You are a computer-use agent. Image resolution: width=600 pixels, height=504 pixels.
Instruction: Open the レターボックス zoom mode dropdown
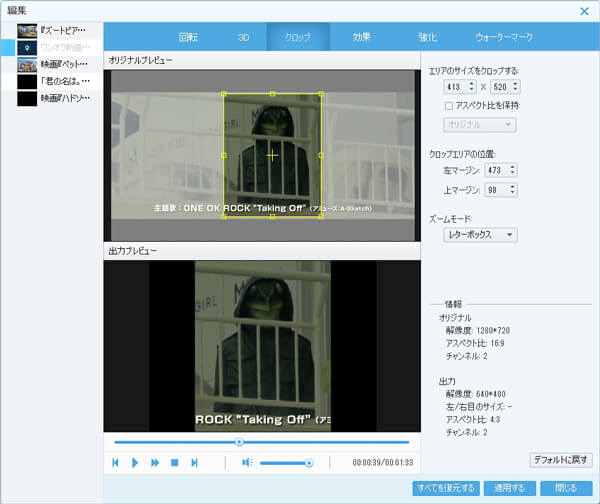point(480,235)
